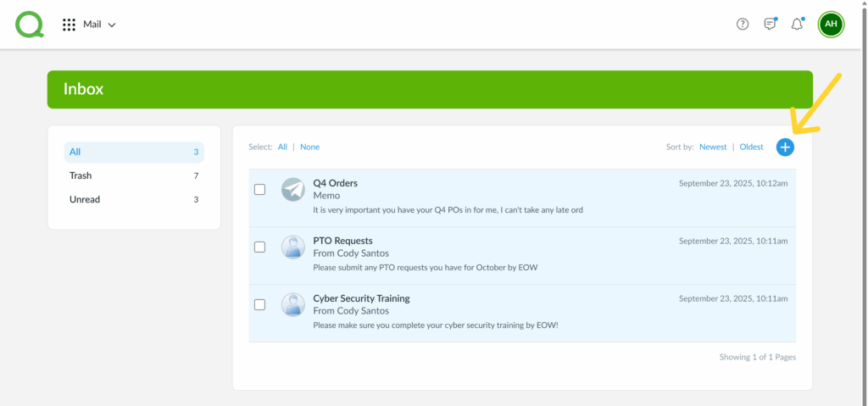The image size is (868, 406).
Task: Show the Unread messages folder
Action: pos(134,200)
